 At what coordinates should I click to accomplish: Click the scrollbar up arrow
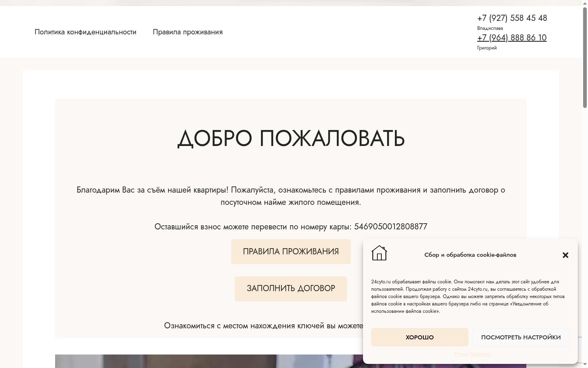[x=585, y=3]
